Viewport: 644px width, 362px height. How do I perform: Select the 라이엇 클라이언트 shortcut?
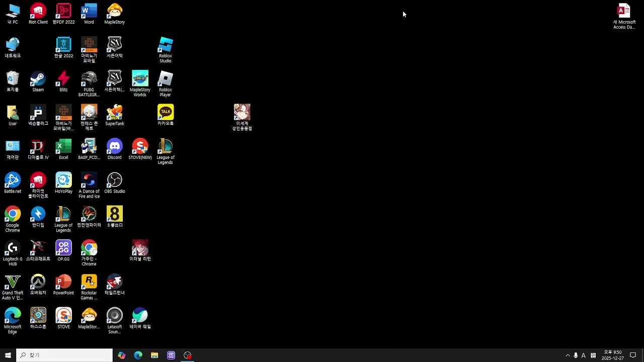pos(38,186)
